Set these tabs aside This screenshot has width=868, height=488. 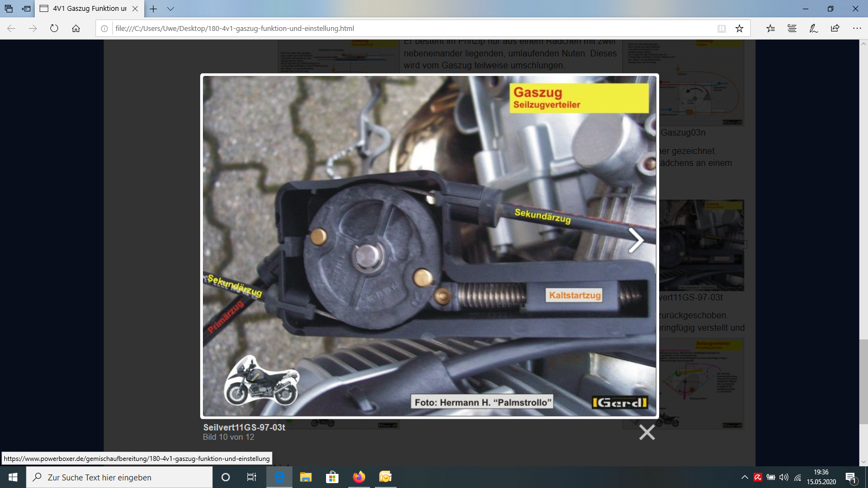[26, 9]
